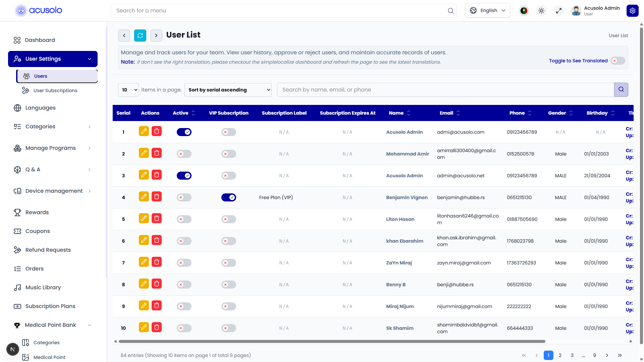Sort by the Name column header
The width and height of the screenshot is (644, 362).
399,113
